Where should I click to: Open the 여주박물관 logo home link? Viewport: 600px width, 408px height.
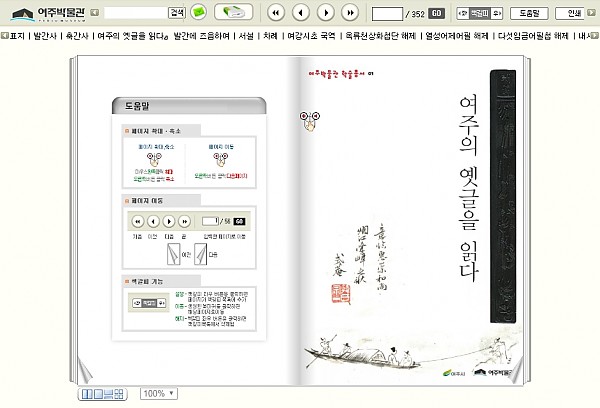click(x=48, y=14)
